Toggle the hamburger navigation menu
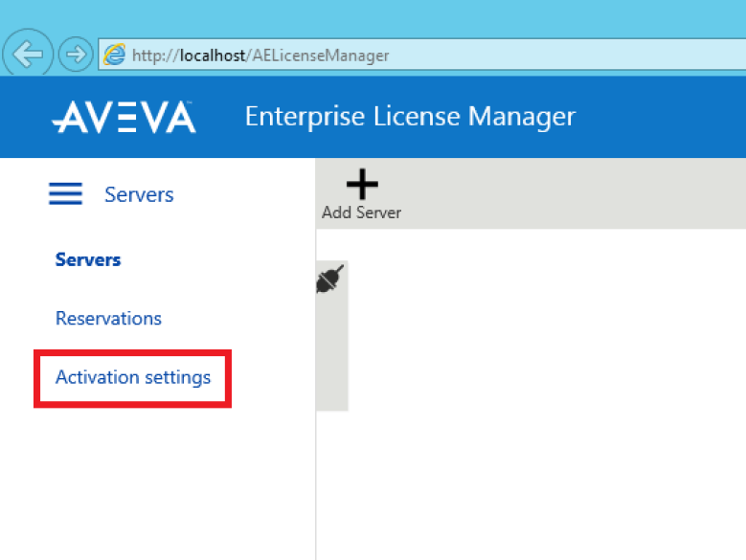The image size is (746, 560). tap(66, 194)
